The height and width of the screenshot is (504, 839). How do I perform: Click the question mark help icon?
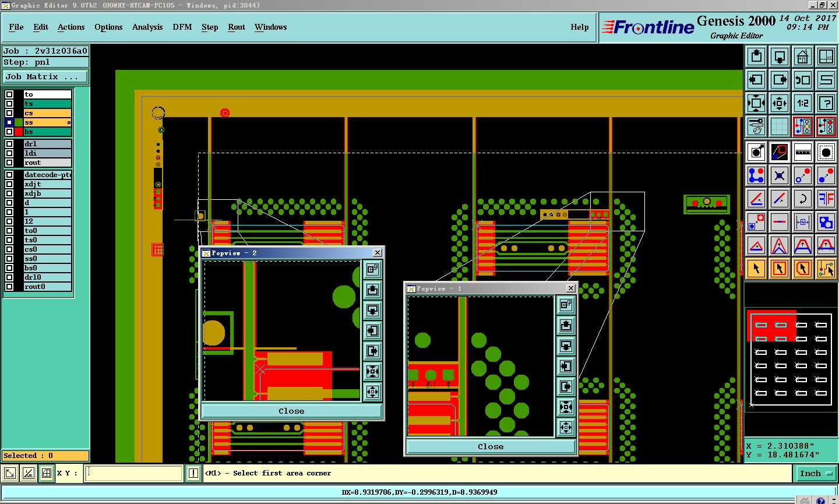point(826,103)
